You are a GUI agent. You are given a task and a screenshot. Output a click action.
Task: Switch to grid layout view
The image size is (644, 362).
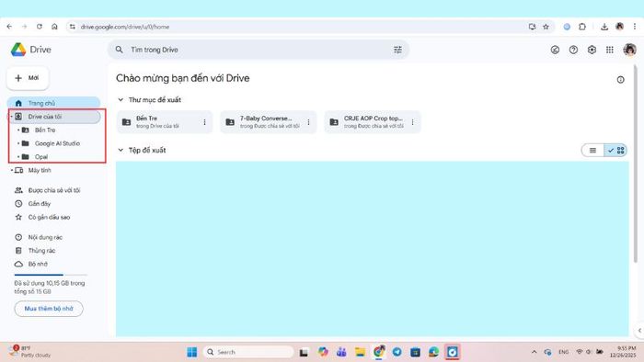pos(615,151)
